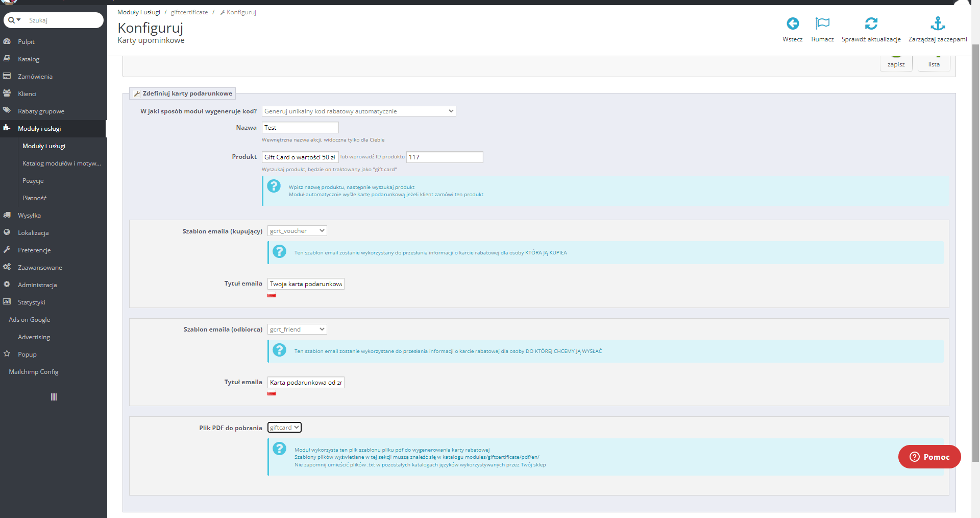
Task: Select Moduły i usługi submenu entry
Action: (x=44, y=146)
